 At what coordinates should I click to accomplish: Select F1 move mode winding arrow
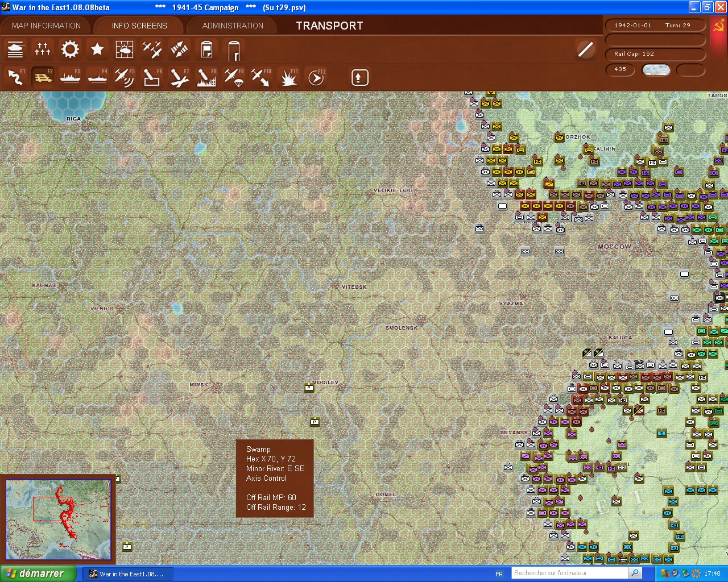pos(15,77)
